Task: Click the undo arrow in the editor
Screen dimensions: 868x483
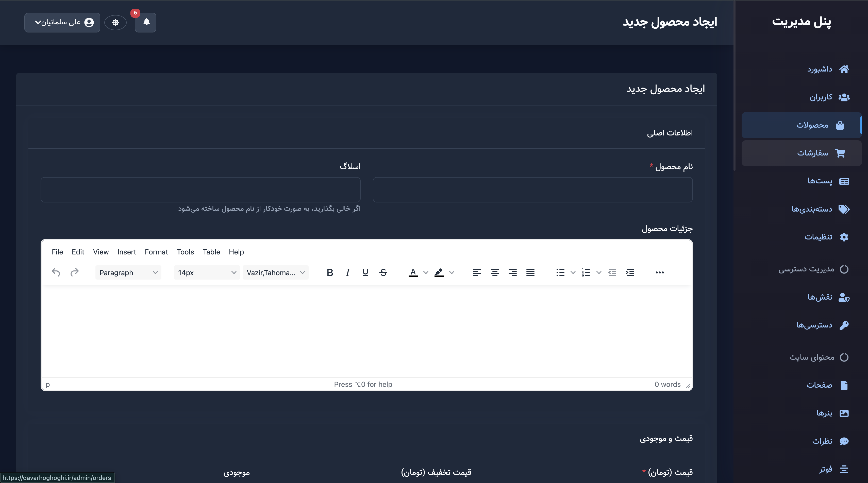Action: click(x=56, y=272)
